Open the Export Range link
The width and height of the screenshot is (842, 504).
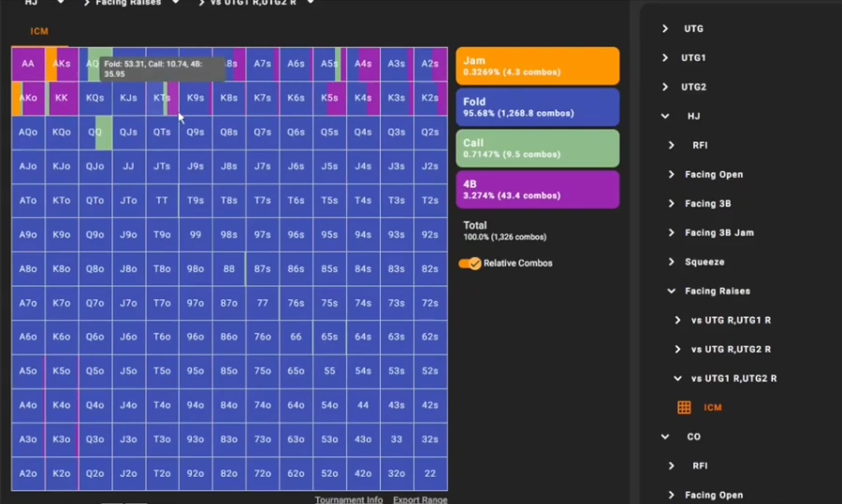(x=420, y=499)
